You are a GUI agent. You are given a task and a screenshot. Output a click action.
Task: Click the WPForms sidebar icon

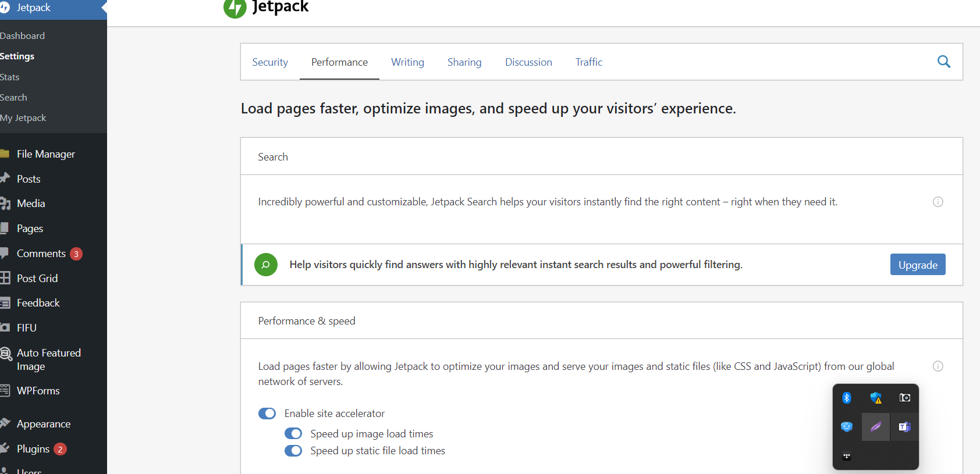pos(5,390)
